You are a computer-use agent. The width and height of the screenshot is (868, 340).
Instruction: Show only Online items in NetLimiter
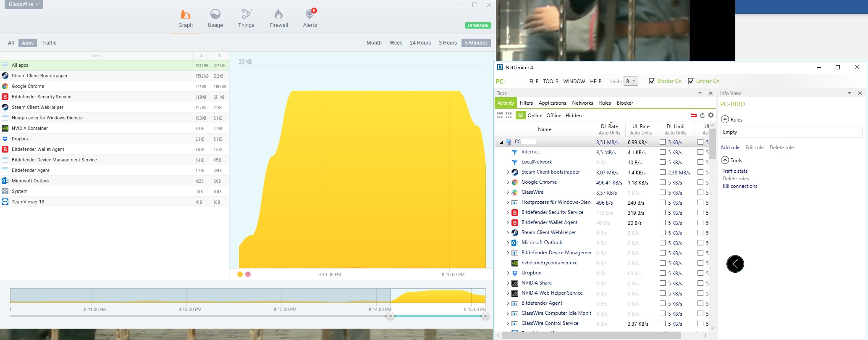(535, 116)
